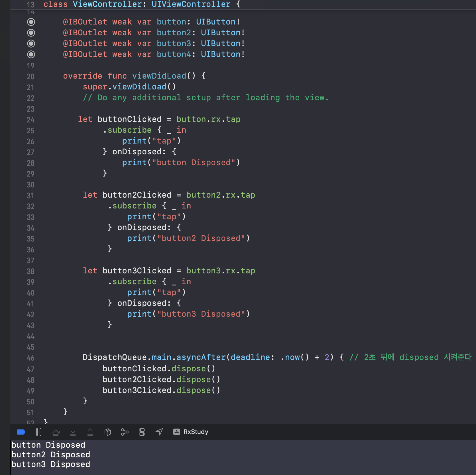The width and height of the screenshot is (476, 475).
Task: Click line number 24 in the gutter
Action: click(30, 120)
